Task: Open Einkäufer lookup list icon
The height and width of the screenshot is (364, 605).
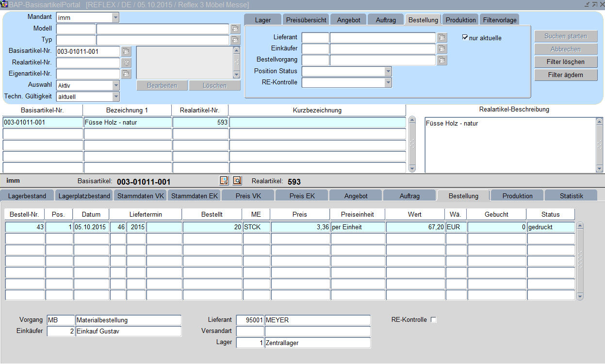Action: (x=442, y=48)
